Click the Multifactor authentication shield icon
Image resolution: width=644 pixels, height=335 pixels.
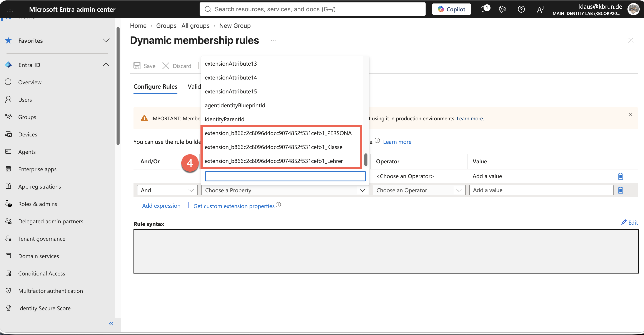pos(8,290)
